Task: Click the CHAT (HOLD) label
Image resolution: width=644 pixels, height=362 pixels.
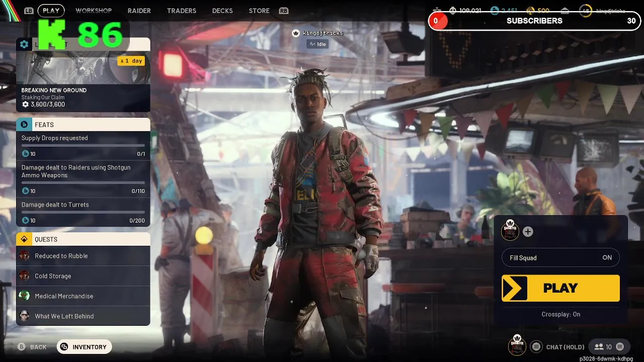Action: pyautogui.click(x=565, y=347)
